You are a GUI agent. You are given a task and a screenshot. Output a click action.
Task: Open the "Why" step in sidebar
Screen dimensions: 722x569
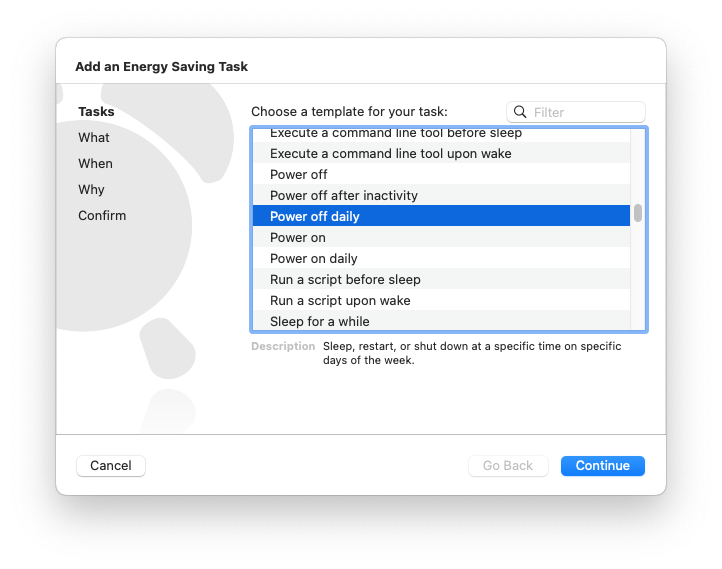(x=91, y=189)
